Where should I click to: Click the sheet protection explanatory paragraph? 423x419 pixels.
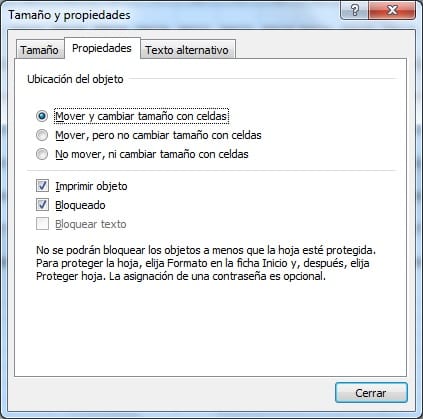click(x=206, y=263)
